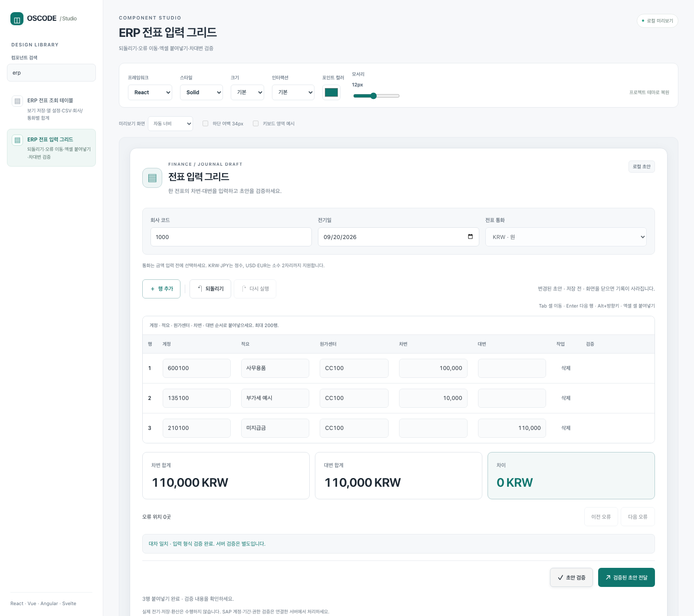Image resolution: width=694 pixels, height=616 pixels.
Task: Delete row 2 with 삭제
Action: pos(566,398)
